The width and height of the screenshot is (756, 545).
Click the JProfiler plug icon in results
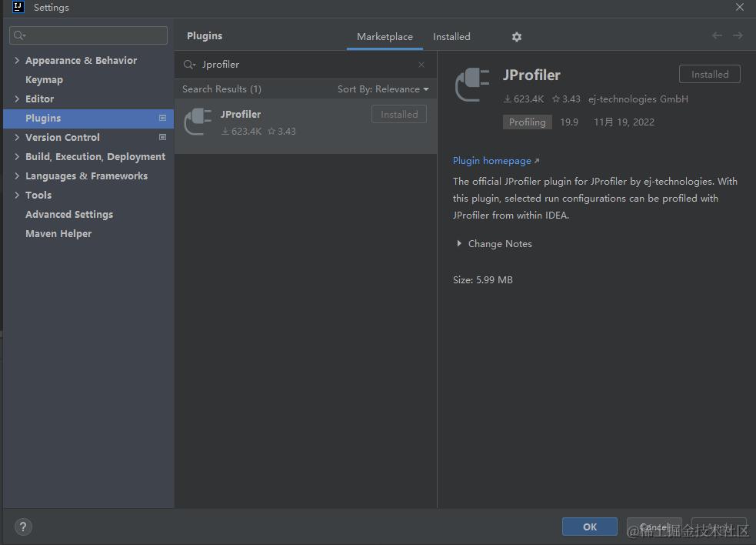[198, 121]
